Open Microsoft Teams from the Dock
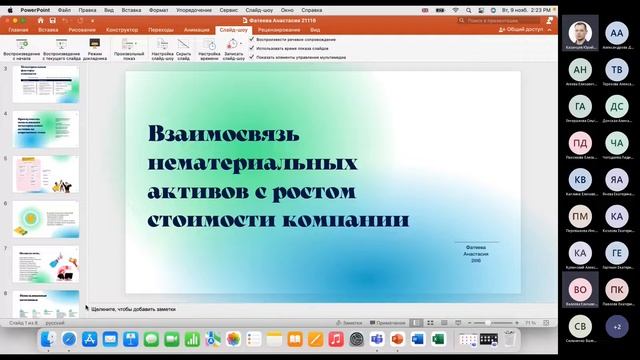 (377, 339)
